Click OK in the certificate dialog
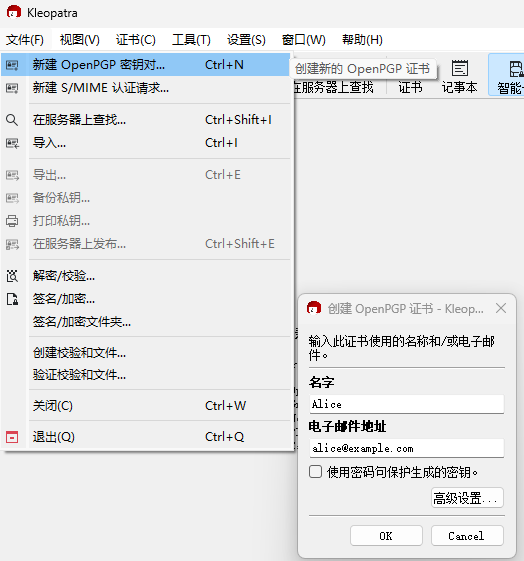Viewport: 524px width, 561px height. tap(386, 536)
